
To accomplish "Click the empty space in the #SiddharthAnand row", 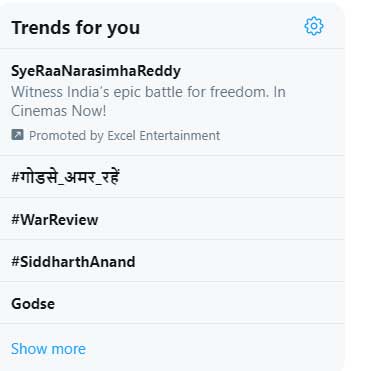I will pos(238,261).
